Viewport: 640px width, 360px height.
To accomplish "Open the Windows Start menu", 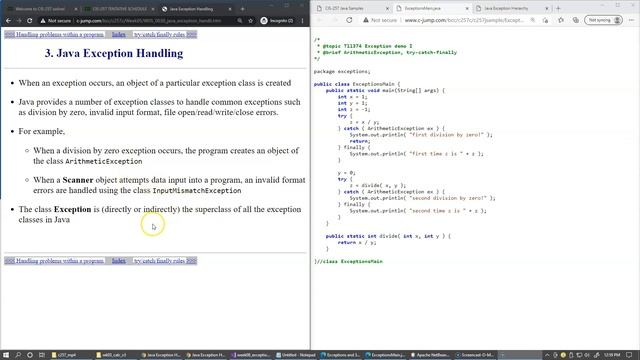I will tap(6, 355).
